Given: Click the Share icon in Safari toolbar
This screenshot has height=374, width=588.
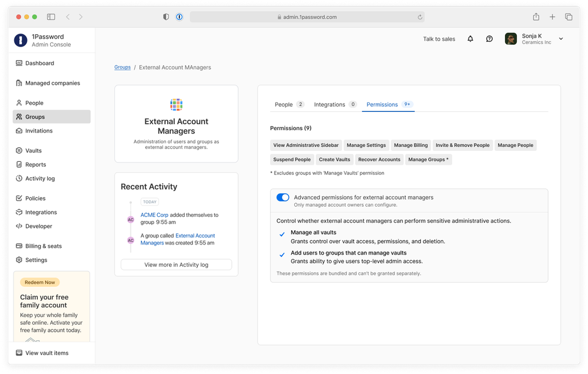Looking at the screenshot, I should [536, 17].
